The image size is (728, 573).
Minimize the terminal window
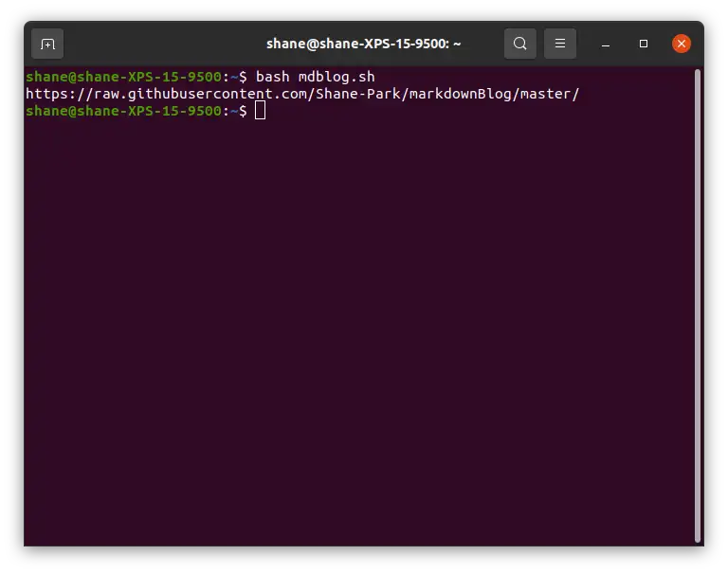click(606, 45)
